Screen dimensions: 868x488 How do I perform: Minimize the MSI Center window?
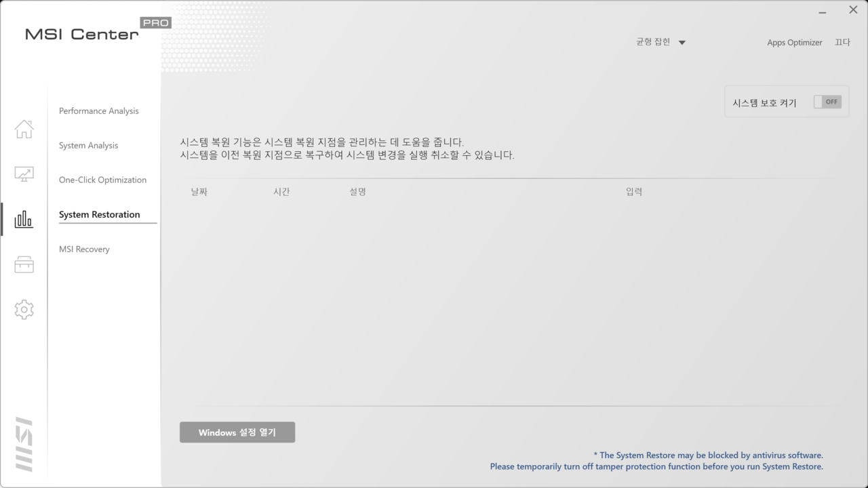[x=823, y=12]
